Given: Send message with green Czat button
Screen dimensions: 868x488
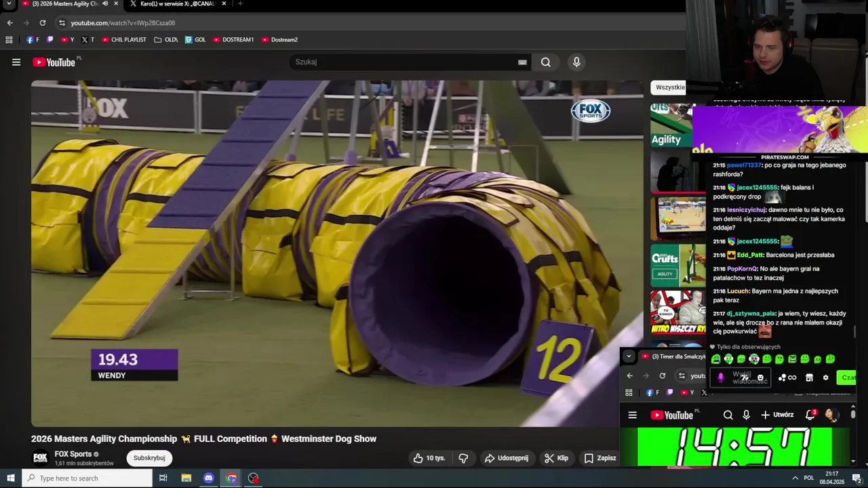Looking at the screenshot, I should [x=847, y=378].
